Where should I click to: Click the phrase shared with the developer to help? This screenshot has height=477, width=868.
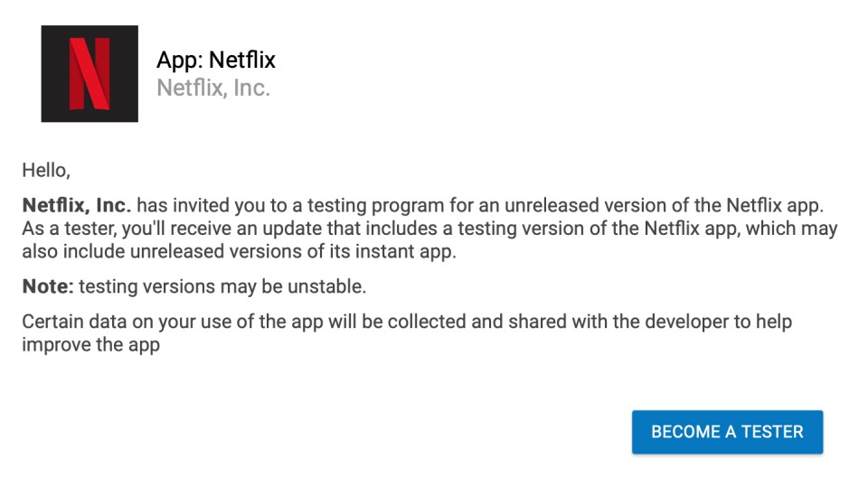coord(650,322)
